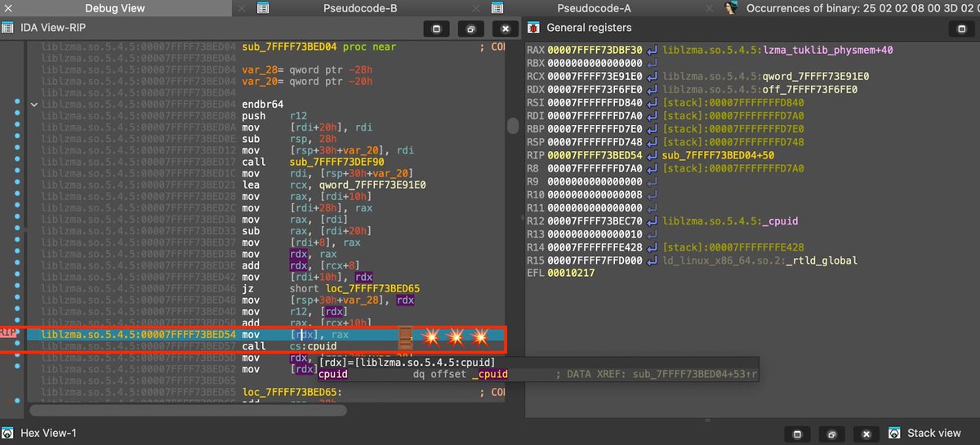Click lzma_tuklib_physmem+40 symbol link
The image size is (980, 445).
pyautogui.click(x=827, y=51)
